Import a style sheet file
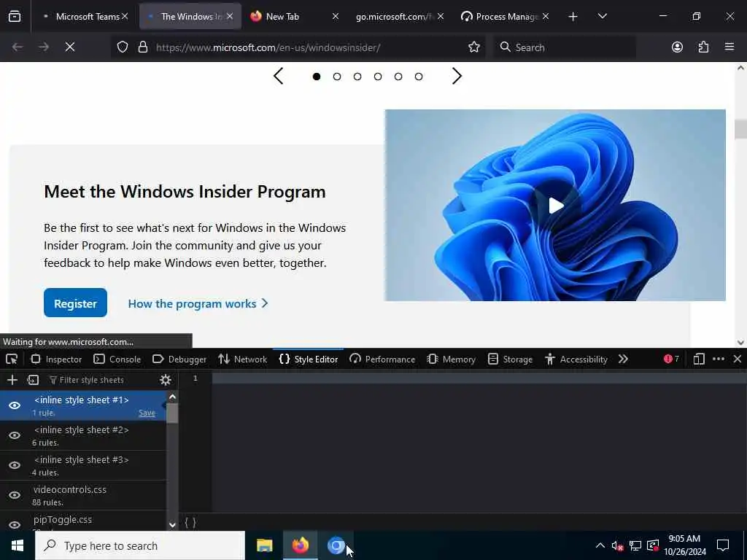Viewport: 747px width, 560px height. (x=33, y=379)
